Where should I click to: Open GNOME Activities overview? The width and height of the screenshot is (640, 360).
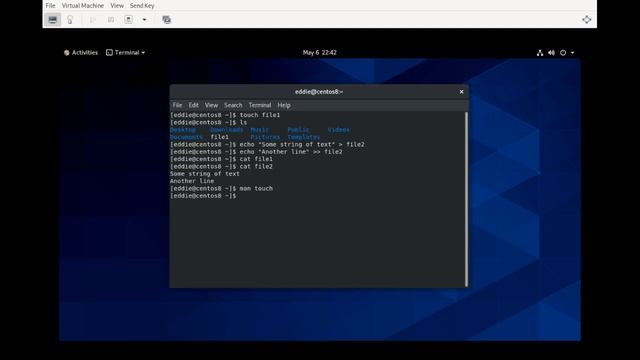[81, 53]
